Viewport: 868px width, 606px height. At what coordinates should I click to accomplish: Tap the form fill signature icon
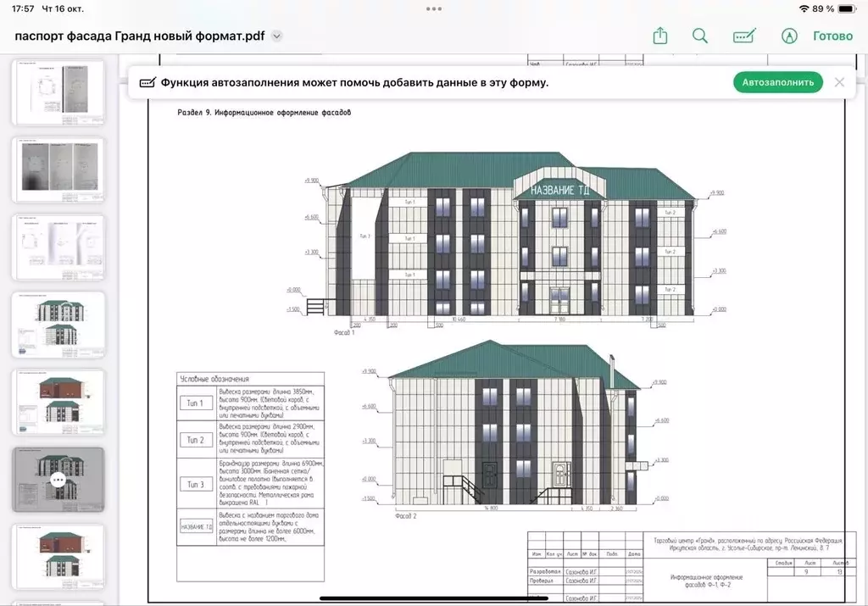[x=744, y=36]
